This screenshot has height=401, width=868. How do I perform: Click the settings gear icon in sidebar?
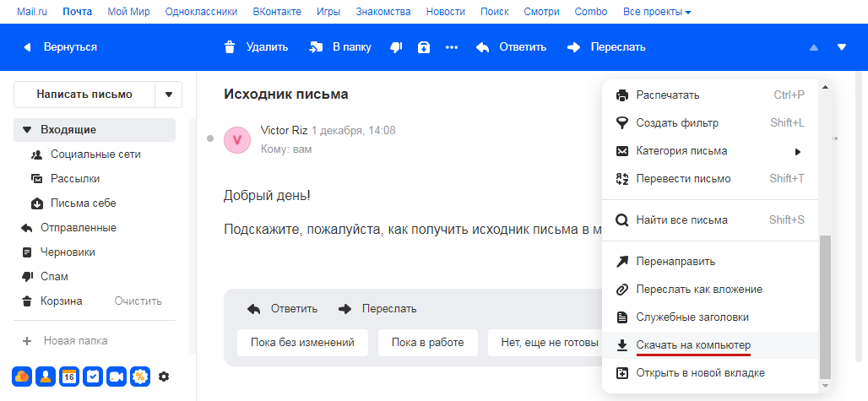tap(164, 377)
